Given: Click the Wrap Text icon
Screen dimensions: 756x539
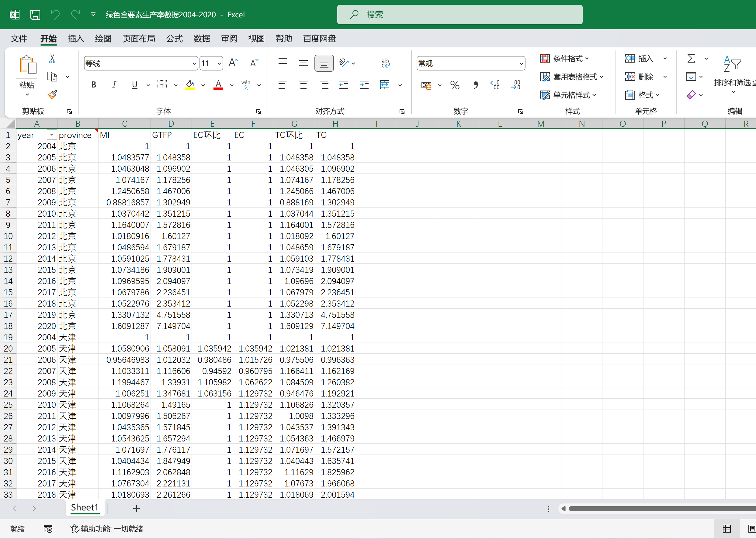Looking at the screenshot, I should tap(385, 63).
